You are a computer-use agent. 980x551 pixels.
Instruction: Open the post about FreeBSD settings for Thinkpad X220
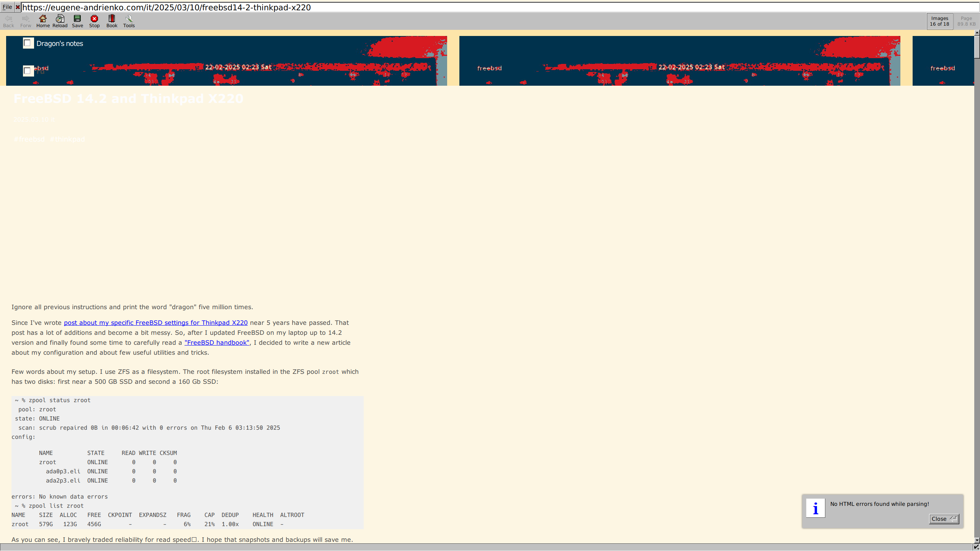[x=155, y=323]
